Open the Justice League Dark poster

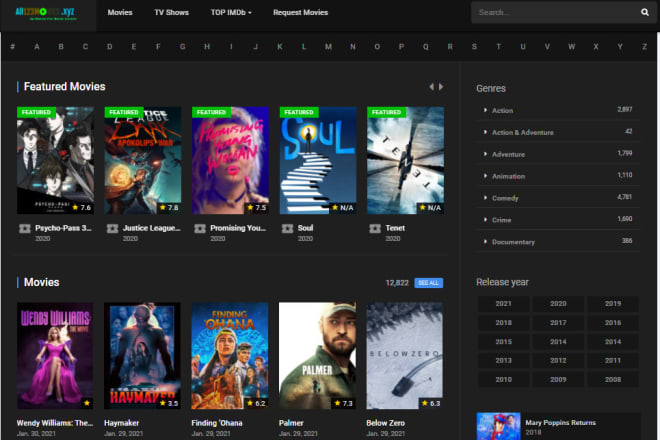pyautogui.click(x=143, y=160)
